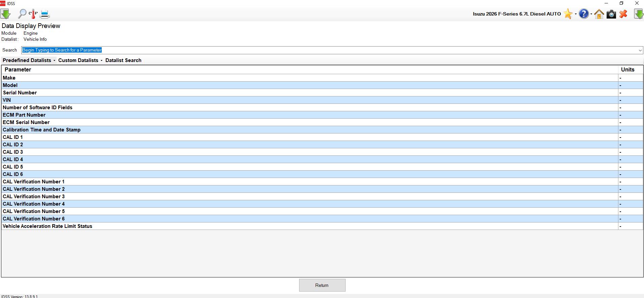
Task: Select the Make parameter row
Action: tap(322, 78)
